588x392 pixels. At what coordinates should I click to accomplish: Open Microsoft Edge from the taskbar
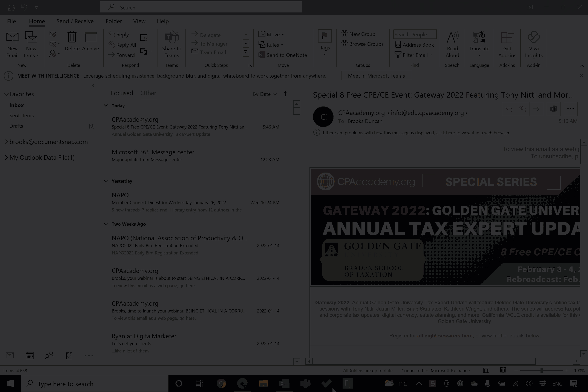coord(242,383)
